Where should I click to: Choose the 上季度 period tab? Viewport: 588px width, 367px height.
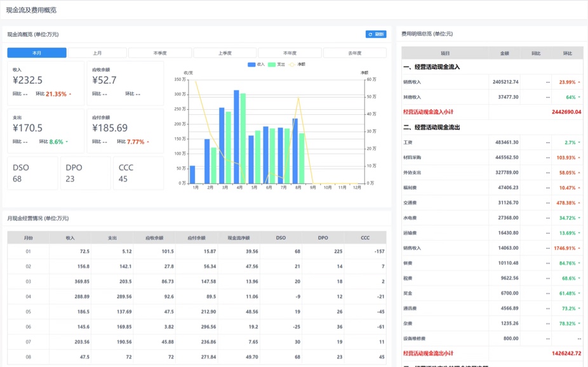[225, 53]
